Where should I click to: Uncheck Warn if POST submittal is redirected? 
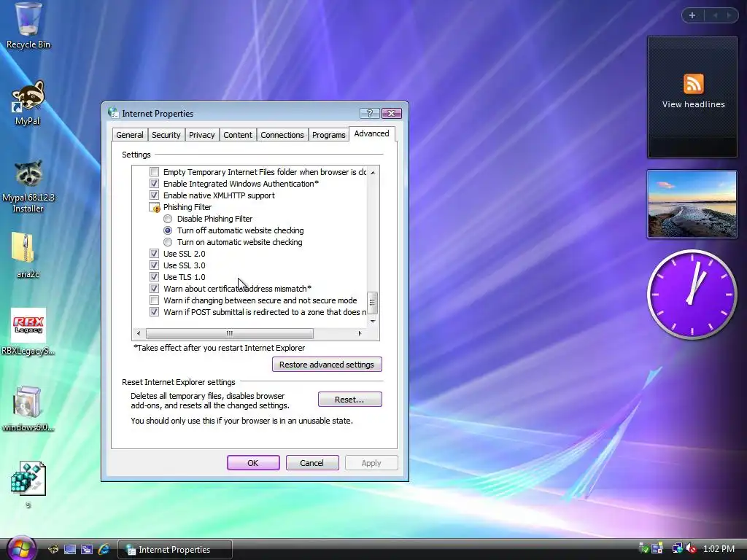[x=154, y=312]
